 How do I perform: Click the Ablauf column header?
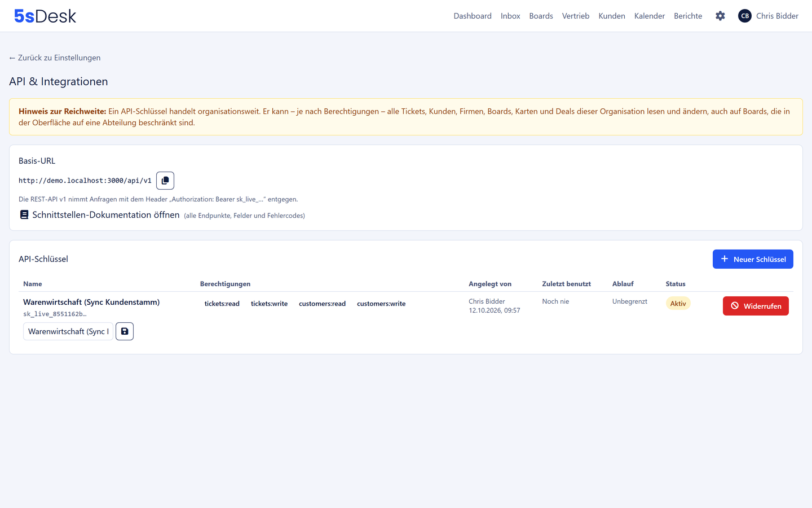coord(623,284)
